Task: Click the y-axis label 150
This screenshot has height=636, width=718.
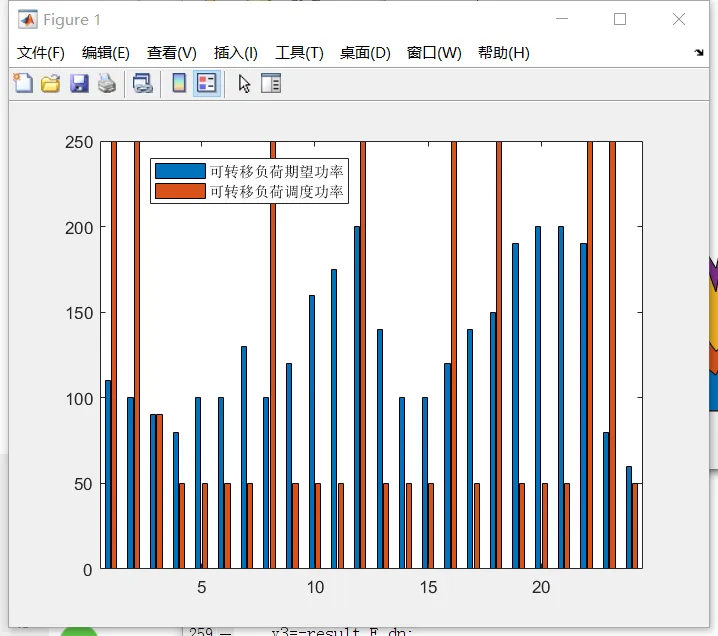Action: pyautogui.click(x=79, y=313)
